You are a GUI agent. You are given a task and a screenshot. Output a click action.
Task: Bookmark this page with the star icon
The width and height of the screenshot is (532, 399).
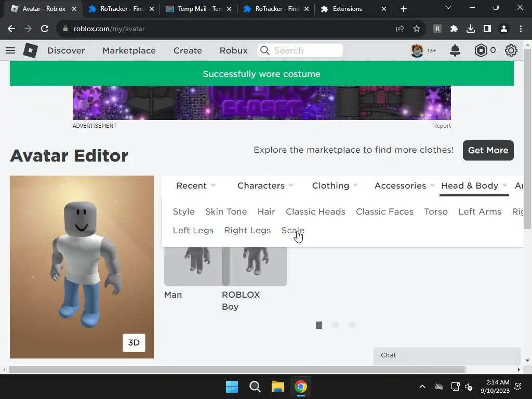pyautogui.click(x=417, y=29)
